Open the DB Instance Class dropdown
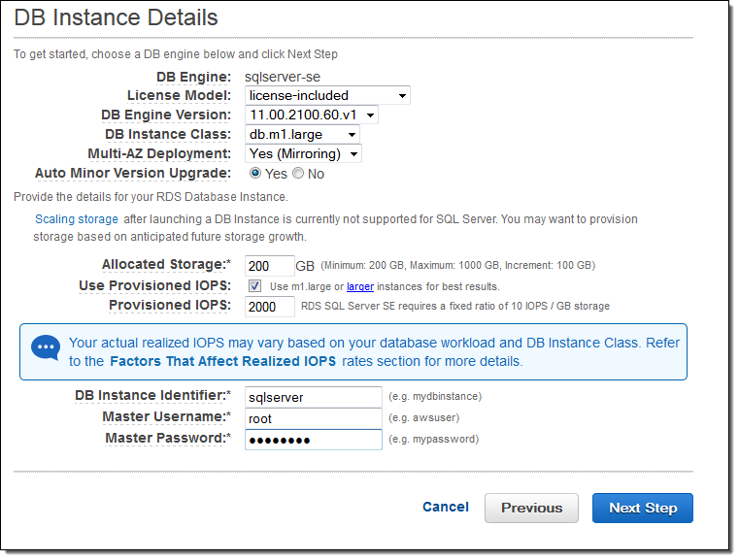 click(x=302, y=134)
